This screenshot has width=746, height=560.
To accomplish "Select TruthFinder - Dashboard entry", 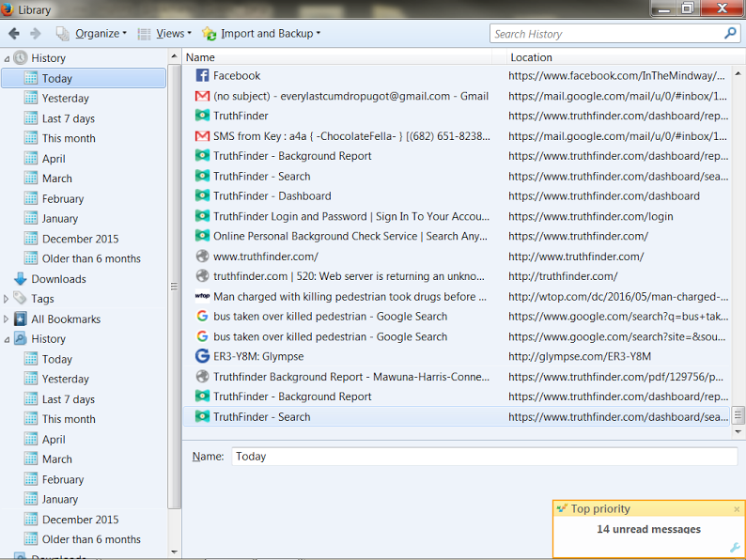I will point(457,196).
